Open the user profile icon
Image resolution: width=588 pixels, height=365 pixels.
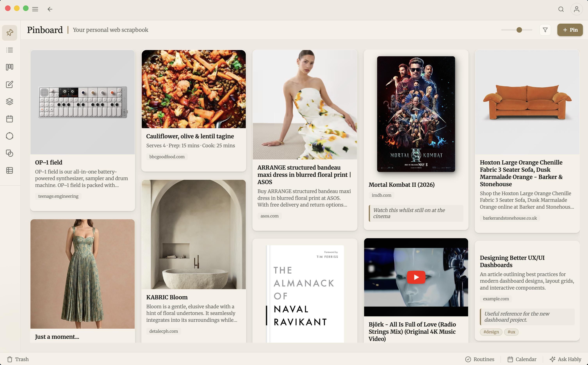(x=576, y=9)
